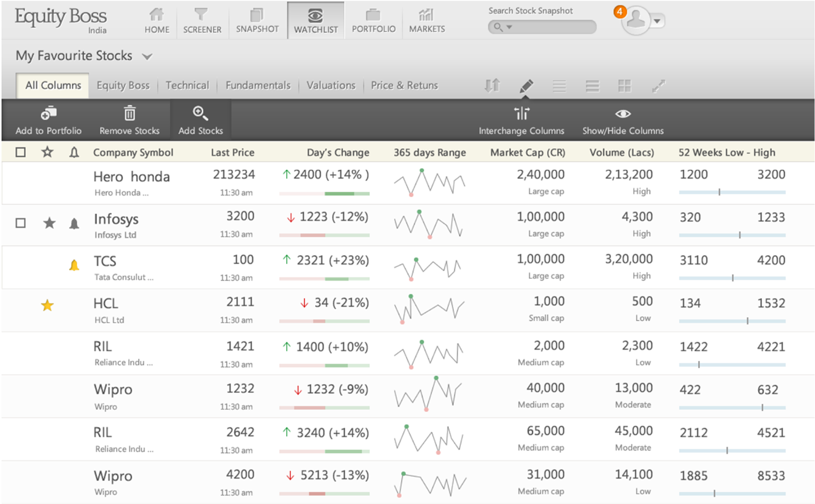Turn off the yellow alert bell for TCS
The image size is (815, 504).
[74, 266]
